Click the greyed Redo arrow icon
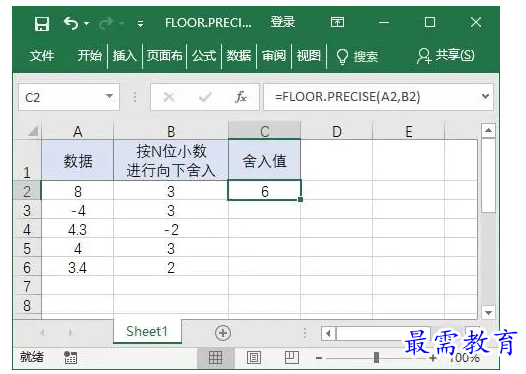 [x=106, y=23]
